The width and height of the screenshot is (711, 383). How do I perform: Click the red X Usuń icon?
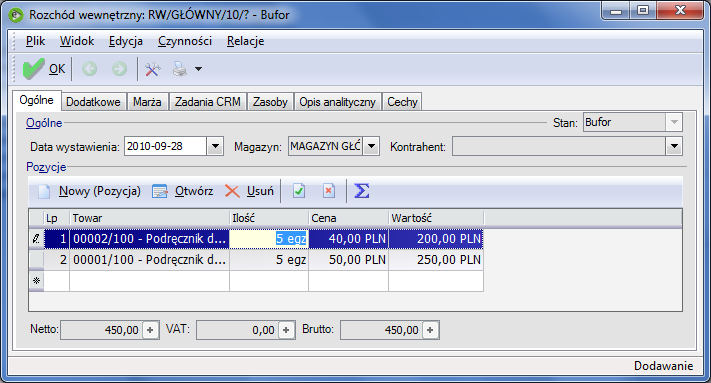[x=232, y=191]
